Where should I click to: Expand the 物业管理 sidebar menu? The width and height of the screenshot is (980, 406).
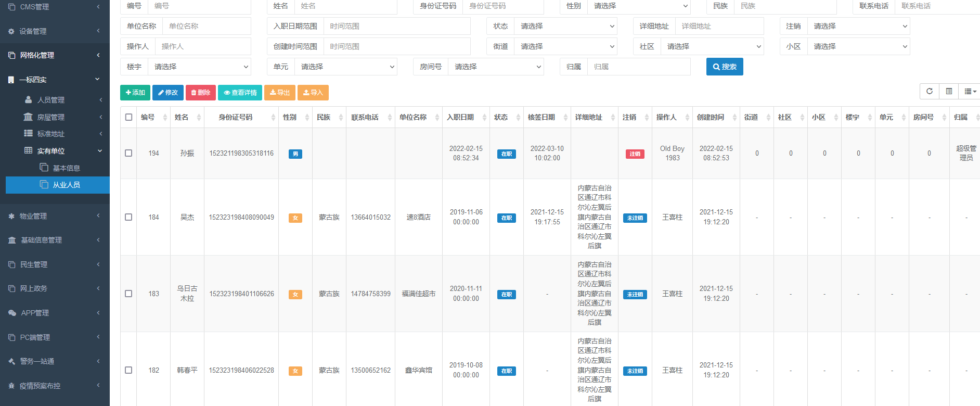55,216
